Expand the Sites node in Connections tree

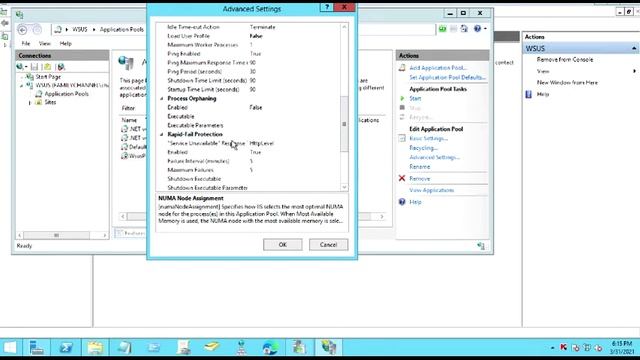pos(29,103)
